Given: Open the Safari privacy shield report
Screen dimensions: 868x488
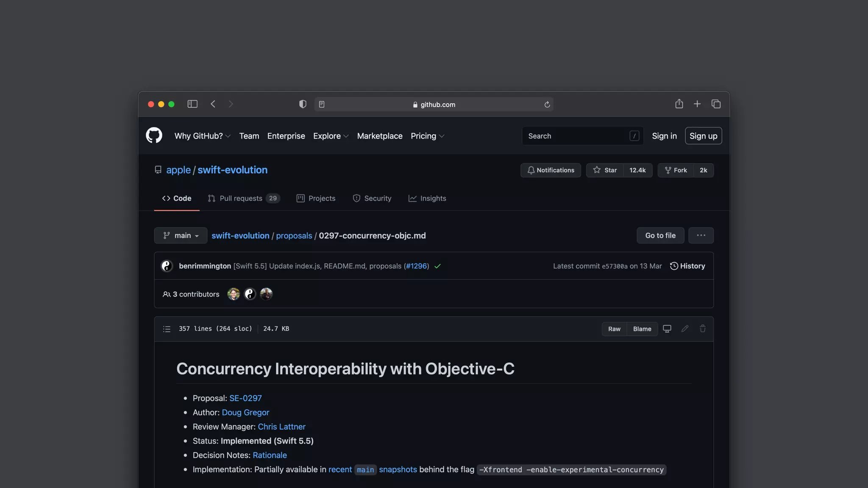Looking at the screenshot, I should click(x=303, y=104).
